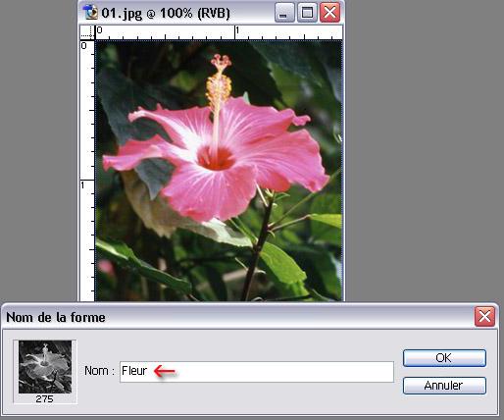Click the Photoshop icon in 01.jpg title bar
The width and height of the screenshot is (504, 420).
[x=90, y=13]
